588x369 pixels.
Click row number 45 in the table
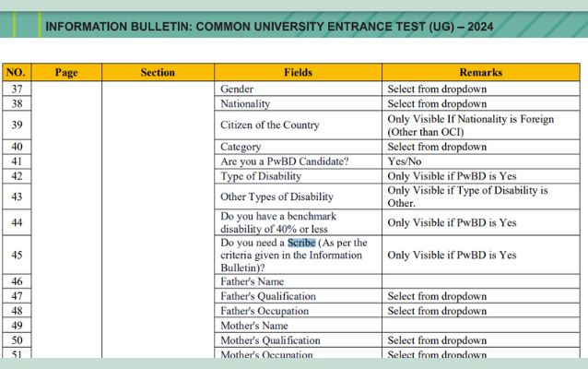pyautogui.click(x=17, y=255)
